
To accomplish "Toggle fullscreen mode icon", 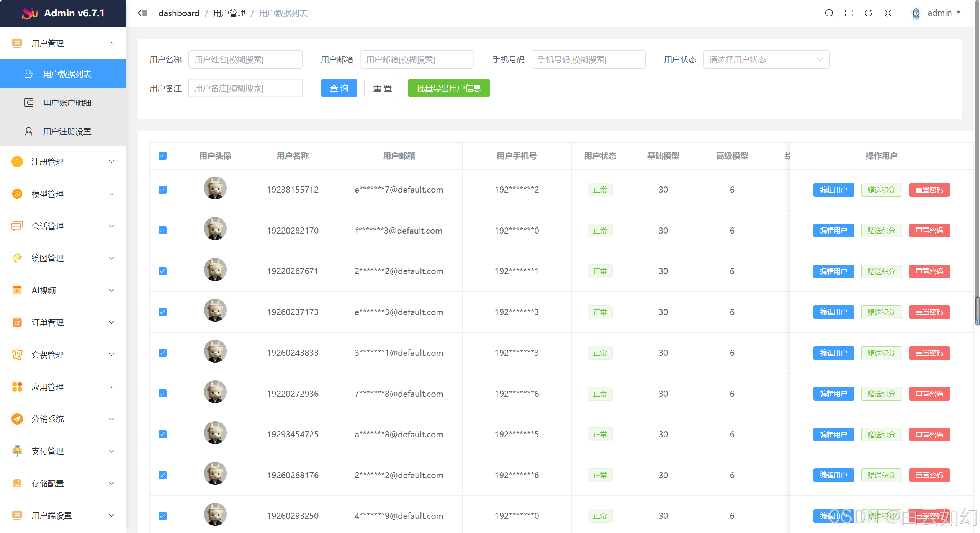I will [849, 13].
